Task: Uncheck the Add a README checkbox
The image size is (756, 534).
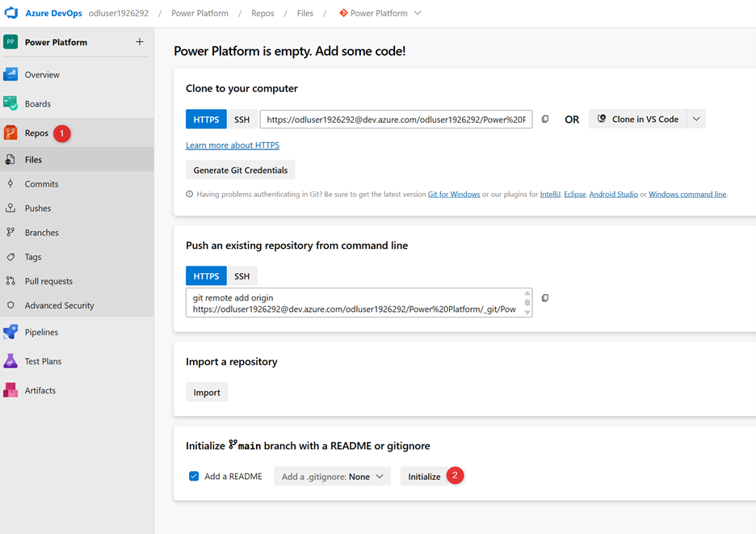Action: tap(194, 476)
